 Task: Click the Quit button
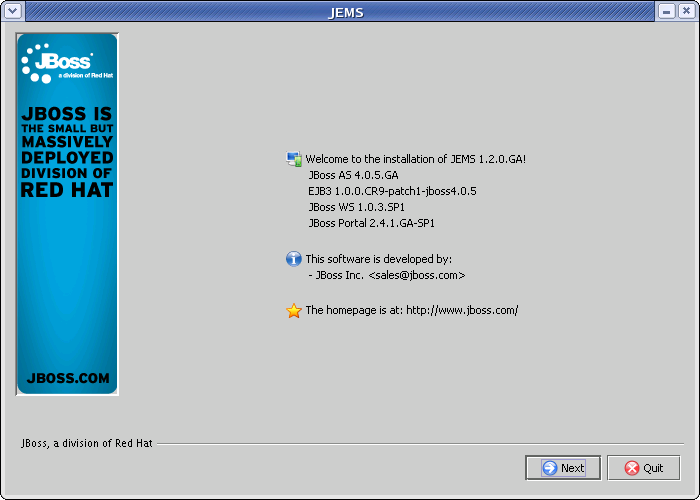(643, 467)
